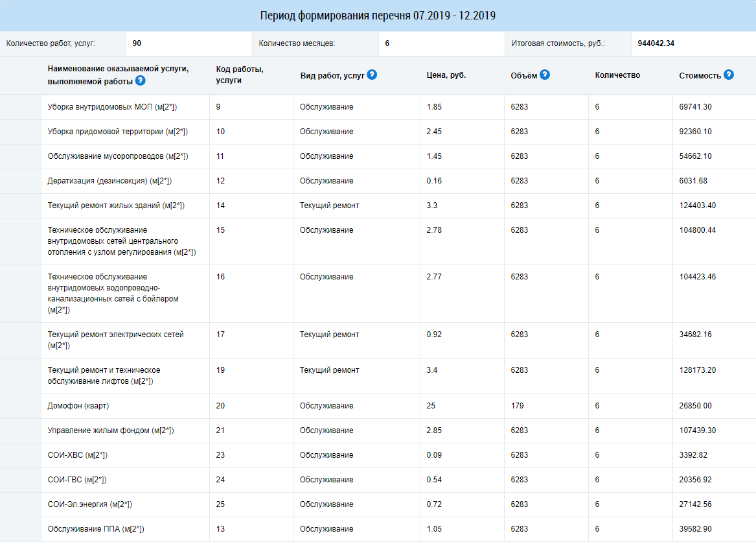Click 'СОИ-Эл.энергия' service name
Viewport: 756px width, 542px height.
click(x=89, y=504)
